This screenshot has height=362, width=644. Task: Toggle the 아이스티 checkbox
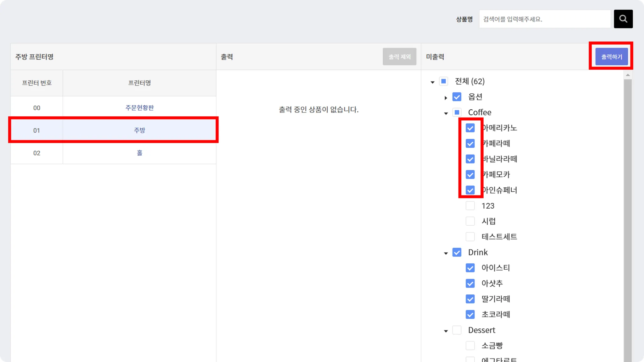coord(470,268)
